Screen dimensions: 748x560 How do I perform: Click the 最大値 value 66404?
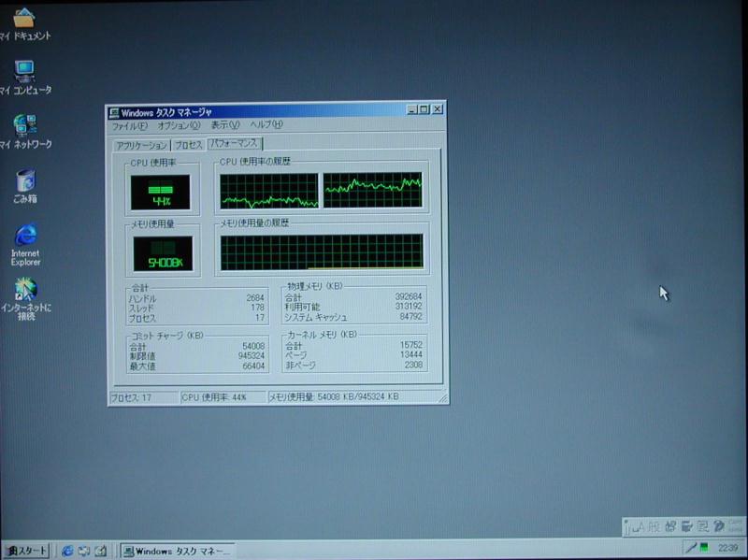[253, 366]
